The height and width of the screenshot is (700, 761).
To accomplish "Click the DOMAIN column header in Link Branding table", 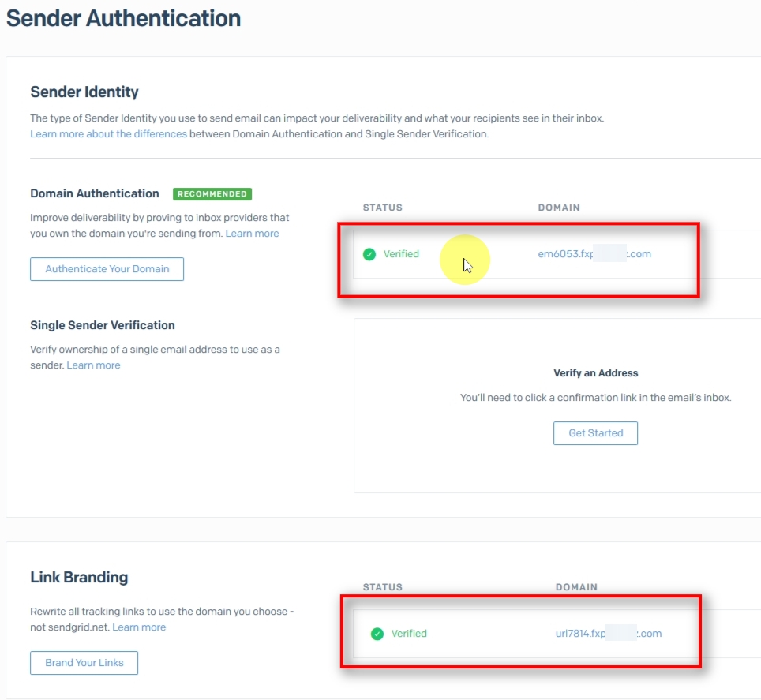I will pyautogui.click(x=576, y=587).
